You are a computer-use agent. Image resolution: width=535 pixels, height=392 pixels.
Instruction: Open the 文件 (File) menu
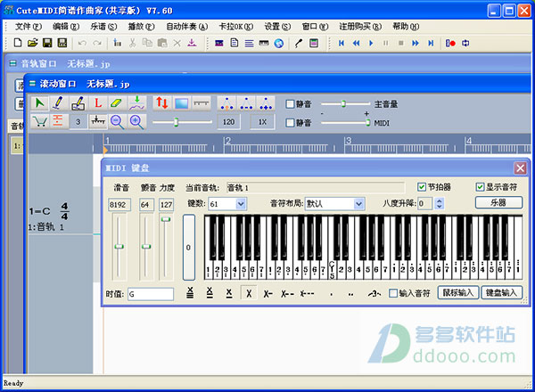tap(28, 26)
